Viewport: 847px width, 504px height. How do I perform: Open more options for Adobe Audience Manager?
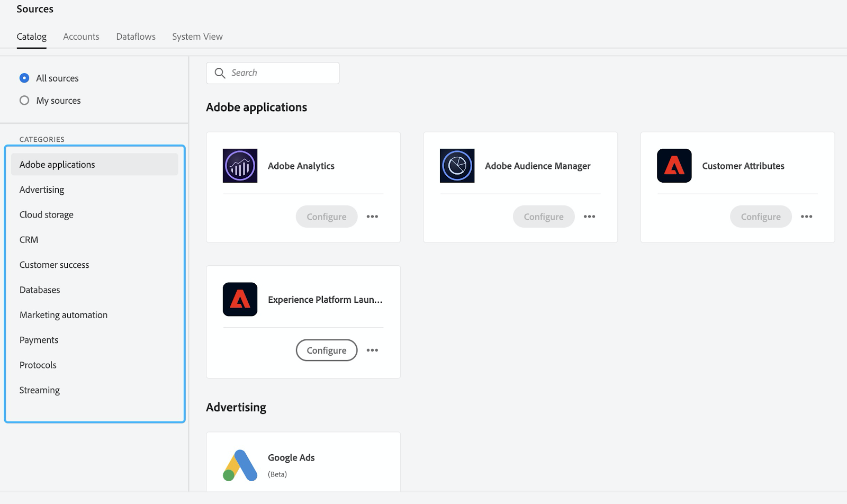coord(589,217)
